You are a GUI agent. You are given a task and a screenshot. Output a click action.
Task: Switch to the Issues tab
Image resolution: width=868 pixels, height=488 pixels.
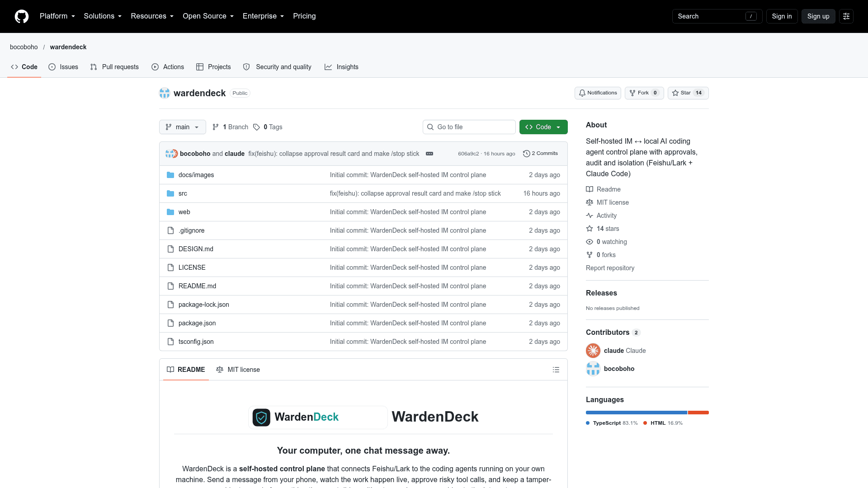click(63, 67)
